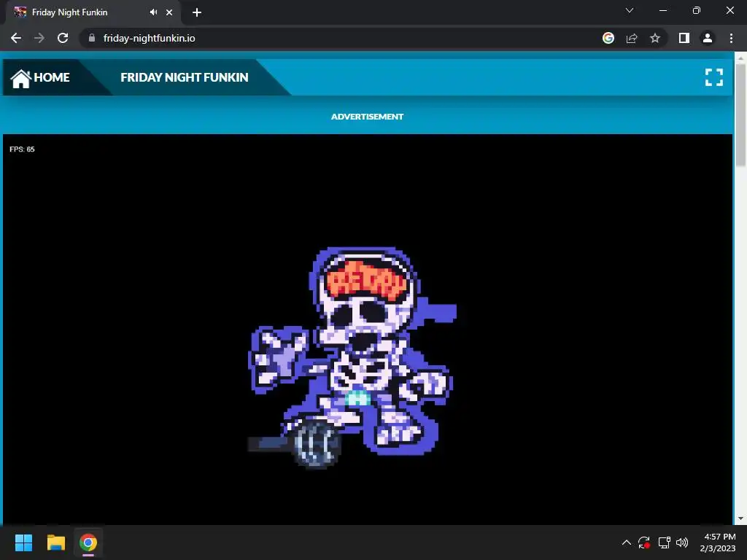Viewport: 747px width, 560px height.
Task: Minimize the Chrome window
Action: [x=663, y=10]
